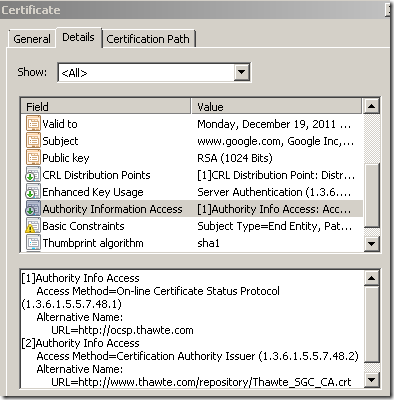The width and height of the screenshot is (394, 400).
Task: Click the Thumbprint algorithm property icon
Action: click(33, 243)
